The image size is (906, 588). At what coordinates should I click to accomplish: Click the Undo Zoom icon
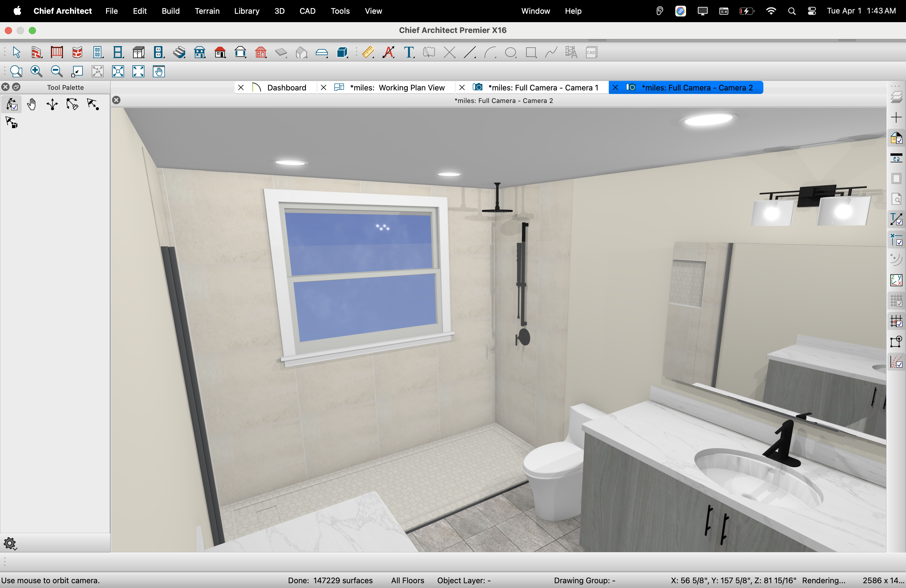pyautogui.click(x=77, y=71)
